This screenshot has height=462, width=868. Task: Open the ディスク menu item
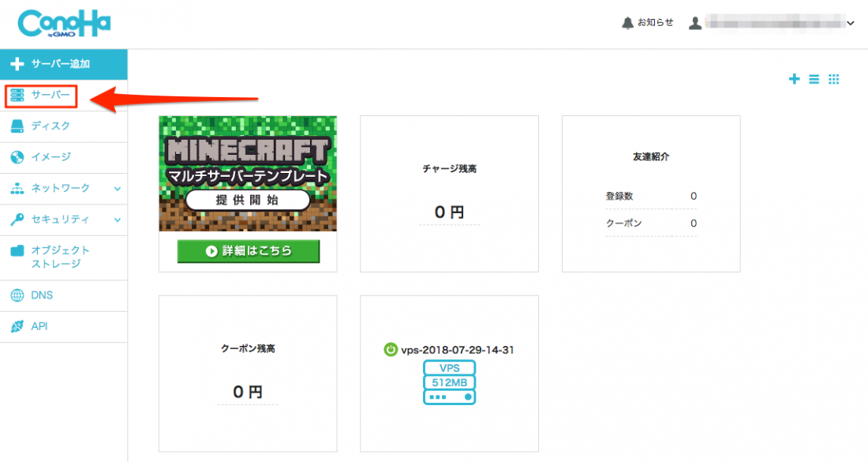coord(64,126)
